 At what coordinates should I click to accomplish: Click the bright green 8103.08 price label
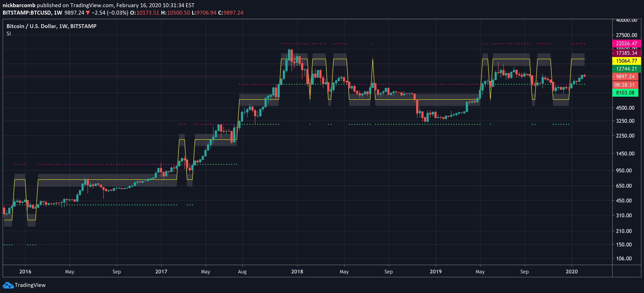(625, 93)
